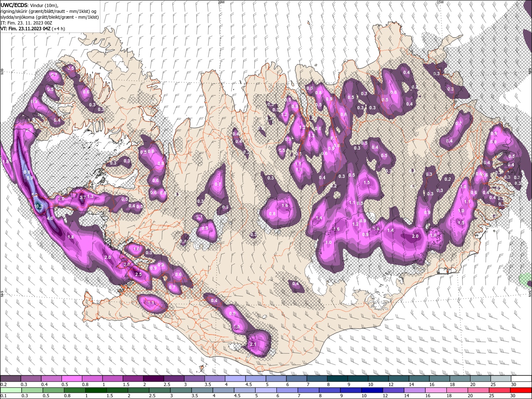Click the 4.0 value label on the map
This screenshot has width=532, height=399.
(50, 218)
